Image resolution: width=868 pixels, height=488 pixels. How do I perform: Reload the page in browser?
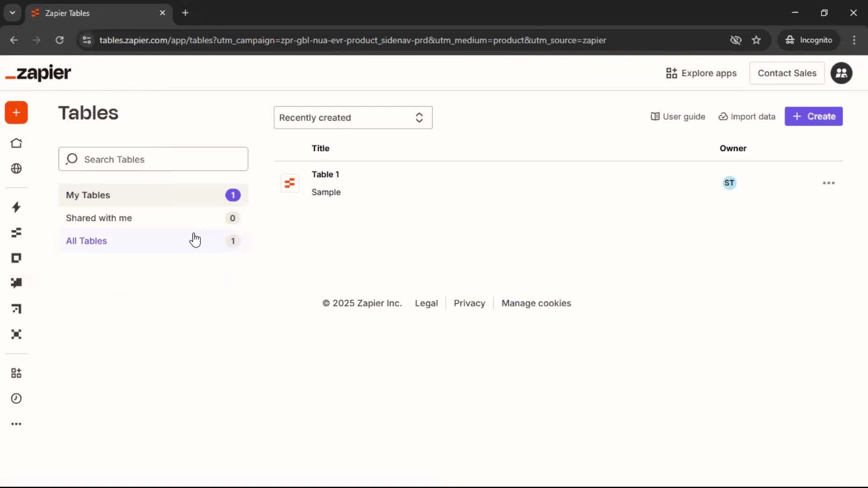[x=59, y=40]
